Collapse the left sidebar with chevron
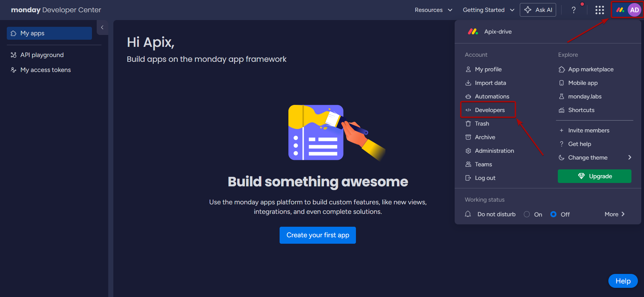The width and height of the screenshot is (644, 297). coord(102,27)
